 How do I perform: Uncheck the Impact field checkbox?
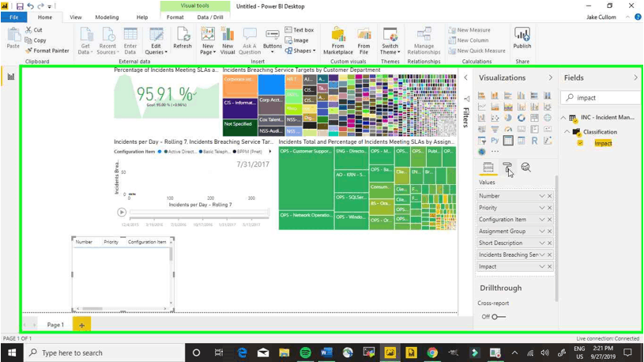580,143
